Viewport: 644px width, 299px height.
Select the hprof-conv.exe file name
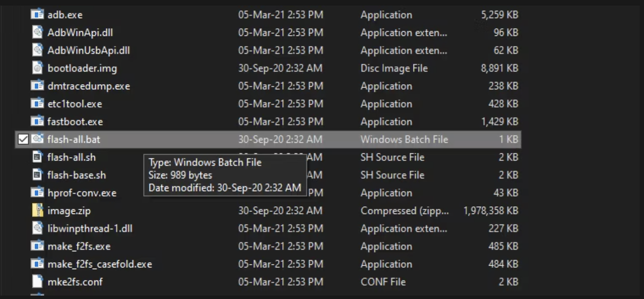[x=82, y=193]
